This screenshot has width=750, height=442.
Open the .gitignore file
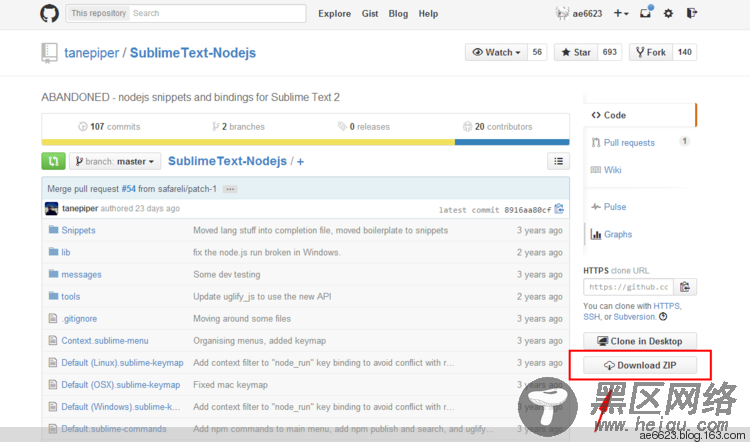click(x=79, y=319)
